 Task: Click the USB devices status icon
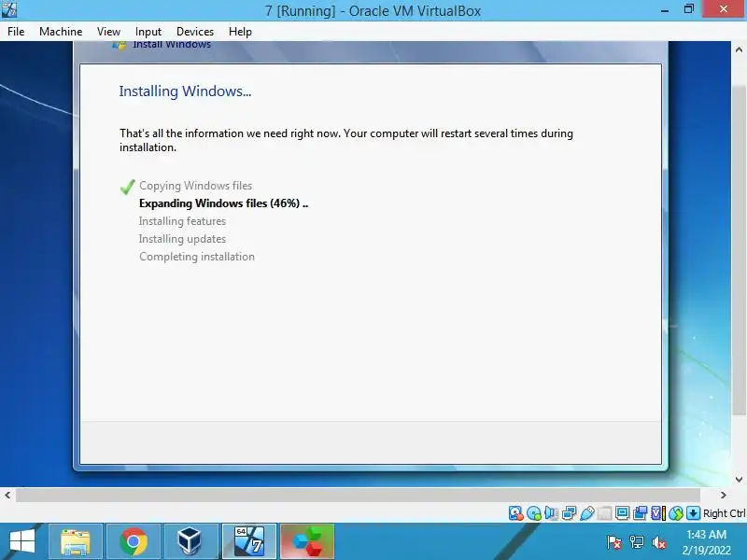pyautogui.click(x=587, y=512)
